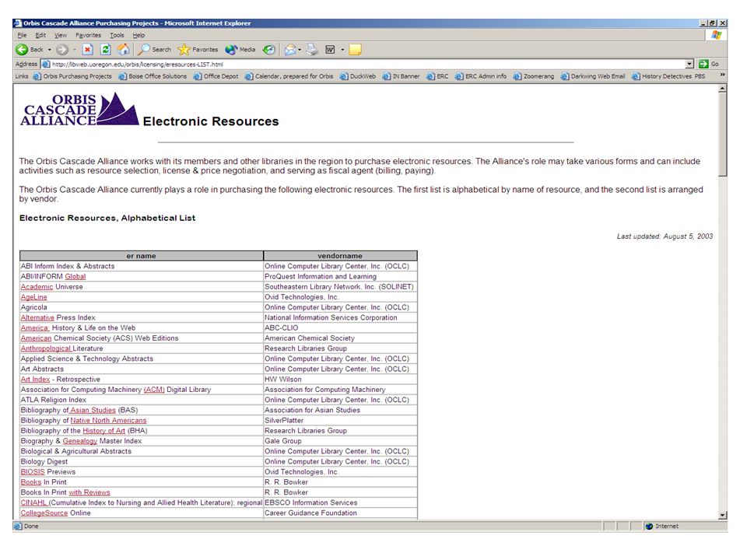Follow the Alternative Press Index link
The height and width of the screenshot is (560, 747).
(x=37, y=317)
